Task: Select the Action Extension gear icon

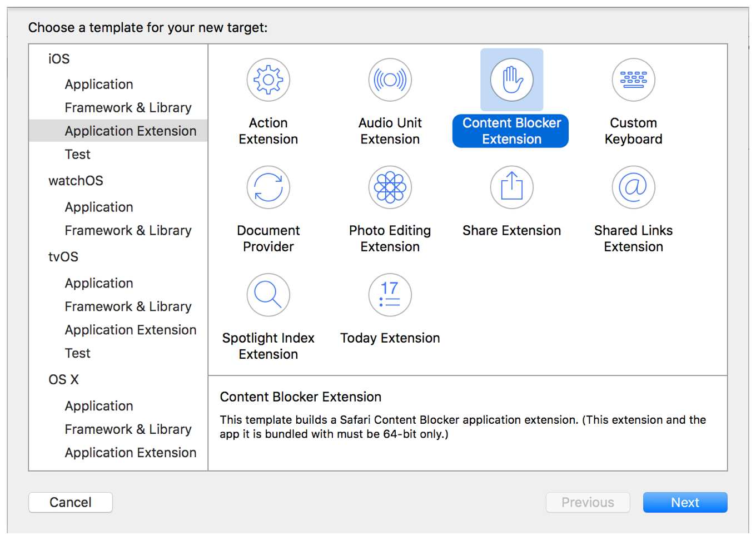Action: pos(268,80)
